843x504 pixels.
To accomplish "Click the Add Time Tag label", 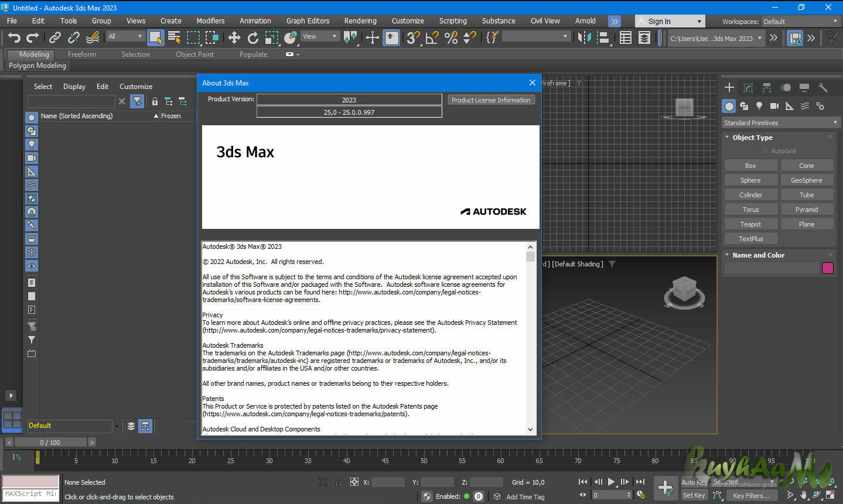I will point(525,497).
